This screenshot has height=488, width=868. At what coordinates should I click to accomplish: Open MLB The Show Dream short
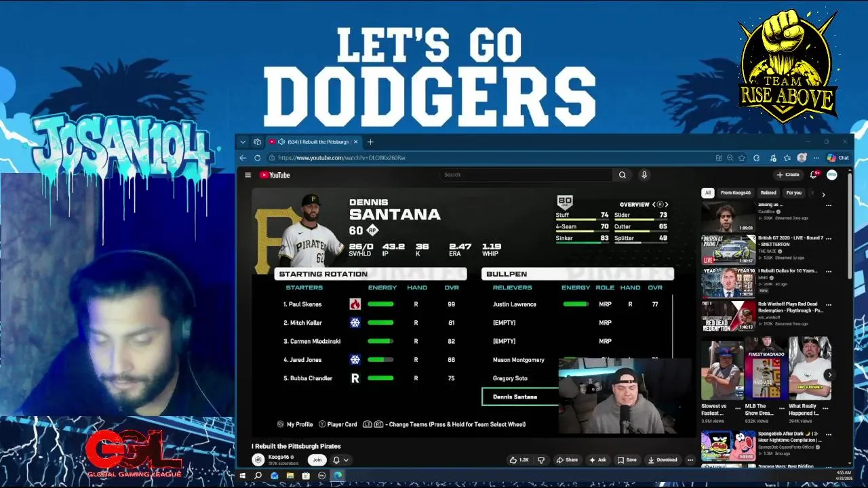point(765,368)
